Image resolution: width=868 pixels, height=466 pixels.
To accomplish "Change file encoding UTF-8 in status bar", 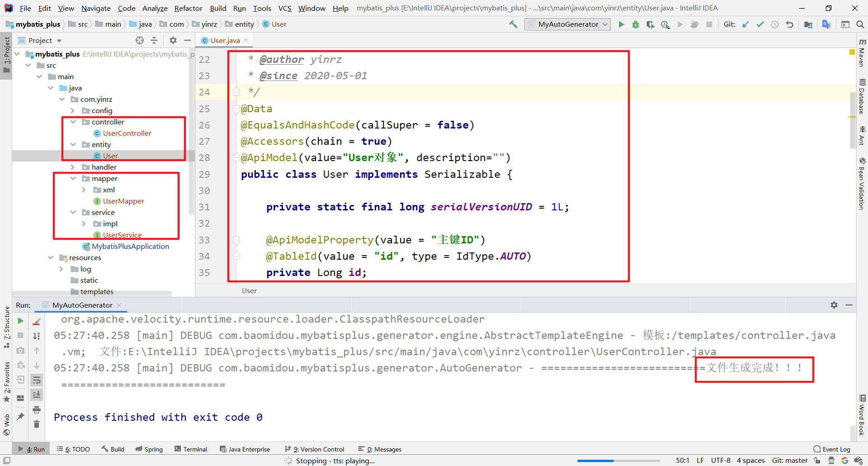I will [721, 461].
